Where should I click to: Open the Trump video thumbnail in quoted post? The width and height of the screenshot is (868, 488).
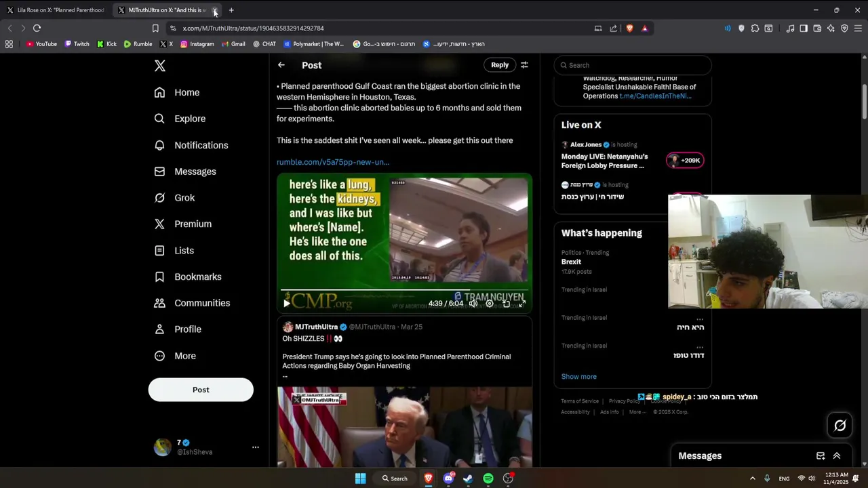tap(404, 427)
